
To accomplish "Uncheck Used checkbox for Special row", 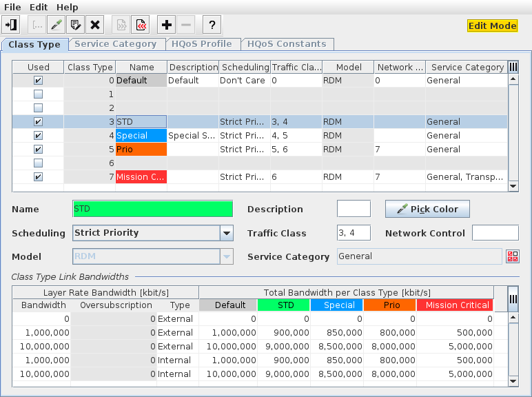I will coord(38,136).
